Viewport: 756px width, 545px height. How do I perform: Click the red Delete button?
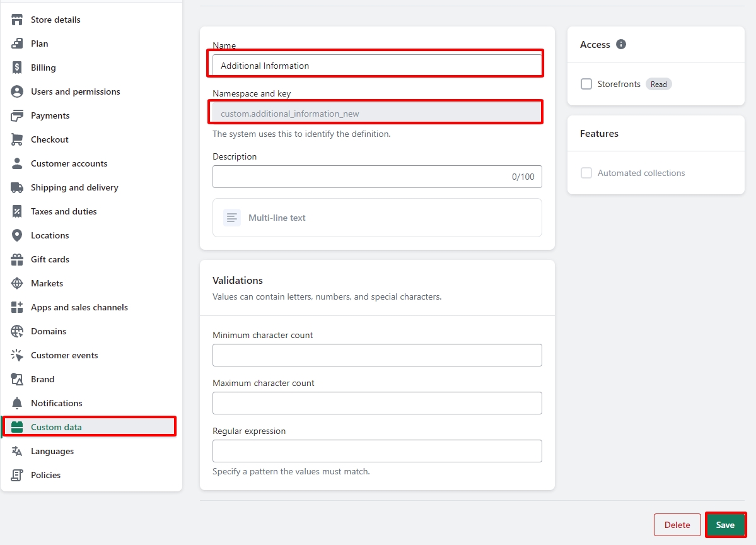pos(677,525)
